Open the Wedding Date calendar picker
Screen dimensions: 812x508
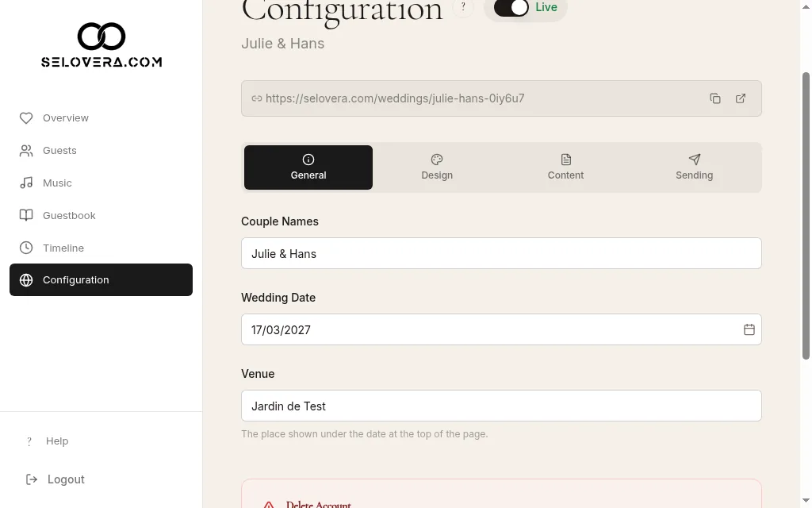749,329
